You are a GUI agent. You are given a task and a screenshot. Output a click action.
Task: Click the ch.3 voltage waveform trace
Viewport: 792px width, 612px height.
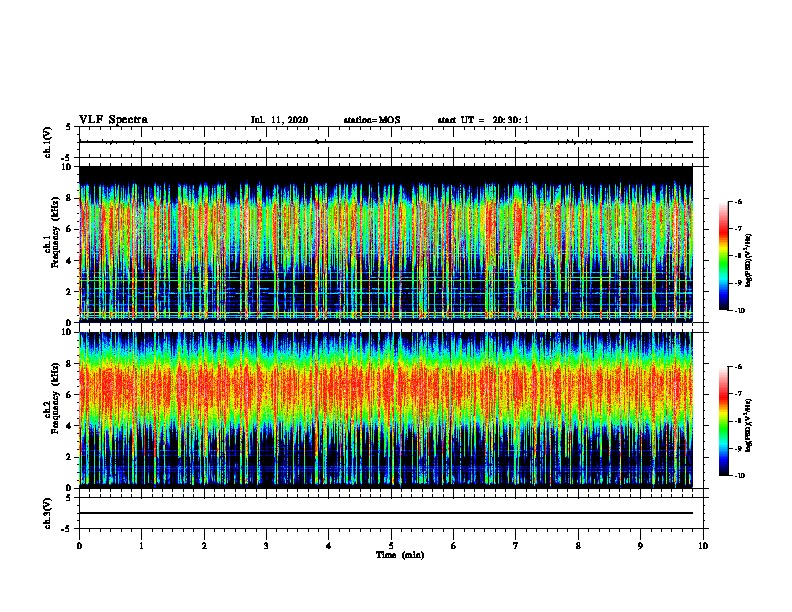point(386,513)
